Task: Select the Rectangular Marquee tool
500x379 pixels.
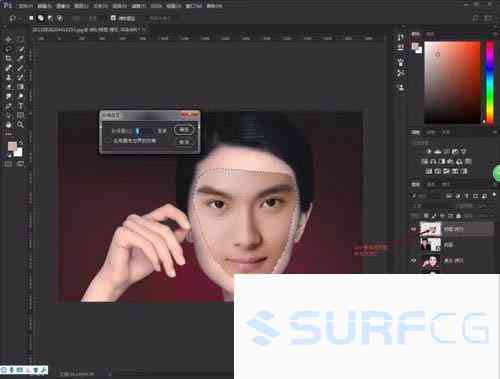Action: [x=20, y=39]
